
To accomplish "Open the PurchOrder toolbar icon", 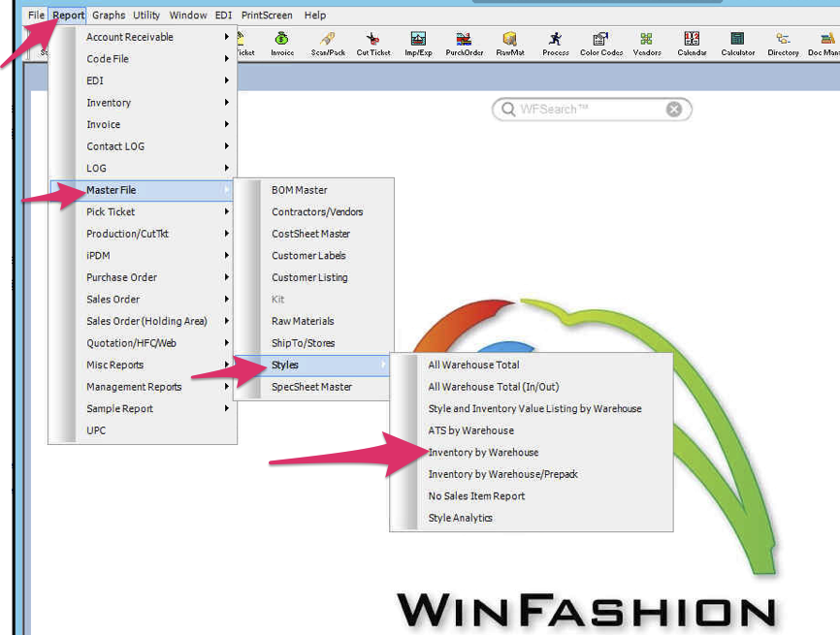I will [x=464, y=44].
